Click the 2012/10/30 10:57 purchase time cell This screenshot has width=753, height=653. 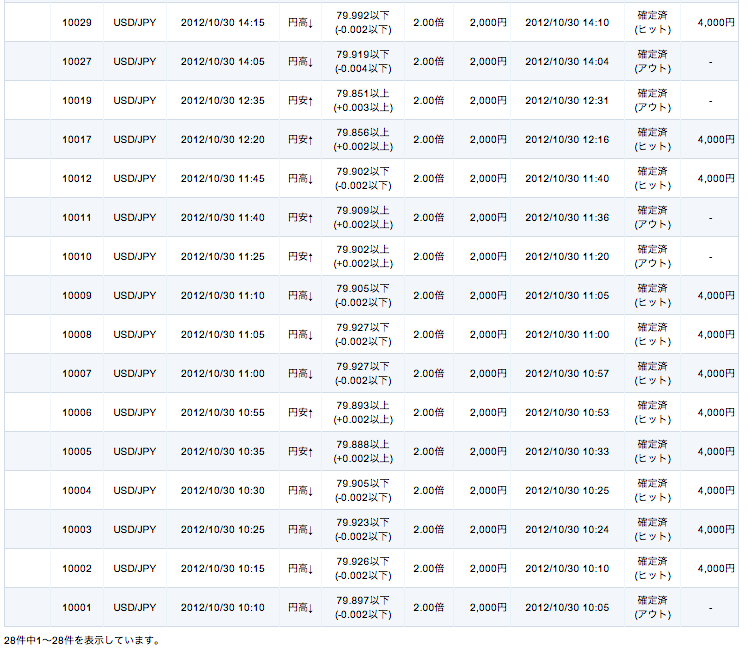pyautogui.click(x=566, y=373)
